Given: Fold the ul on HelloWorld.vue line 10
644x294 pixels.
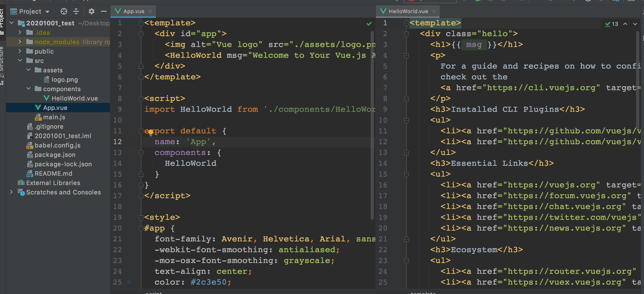Looking at the screenshot, I should point(407,120).
